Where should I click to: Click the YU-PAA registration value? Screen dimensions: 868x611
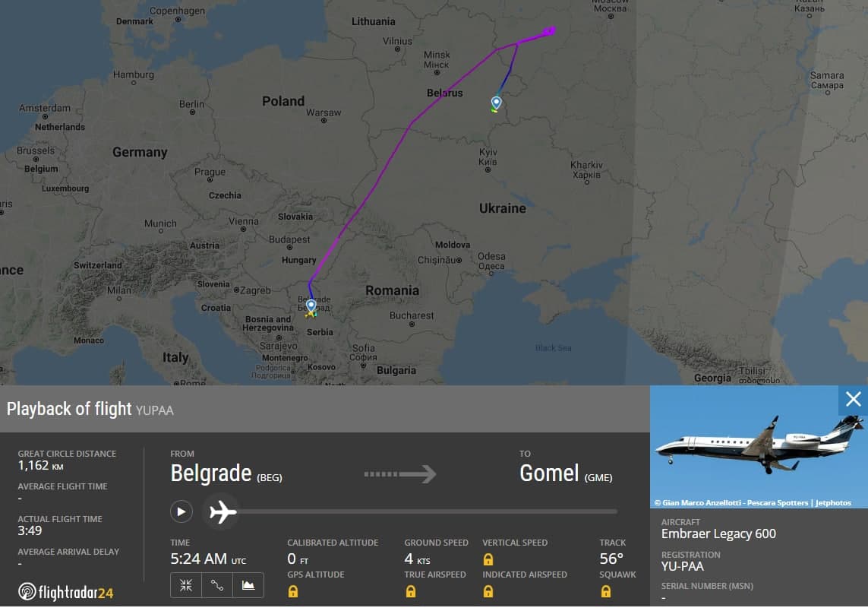(x=683, y=566)
